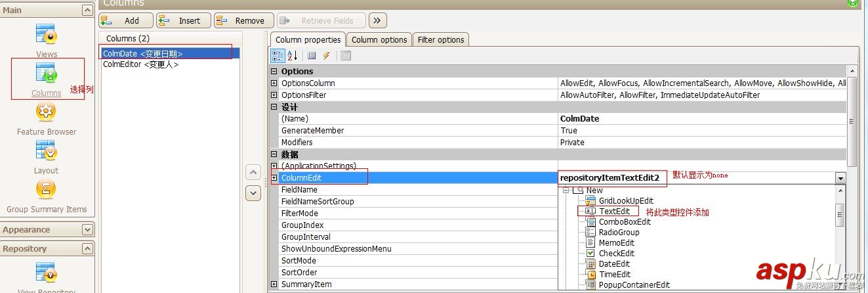Choose TextEdit editor type
Image resolution: width=868 pixels, height=293 pixels.
613,211
